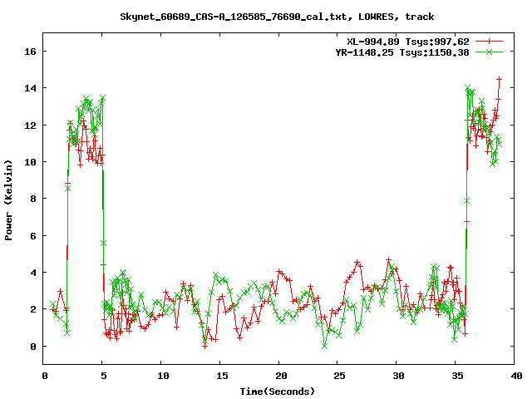
Task: Select the YR-1148.25 Tsys:1150.38 legend label
Action: pos(402,52)
